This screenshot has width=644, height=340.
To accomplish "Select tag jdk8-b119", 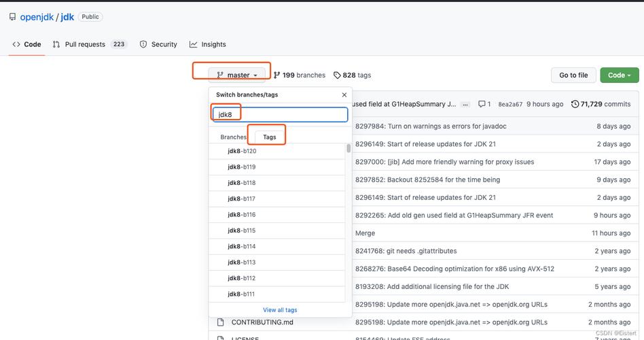I will (x=276, y=167).
